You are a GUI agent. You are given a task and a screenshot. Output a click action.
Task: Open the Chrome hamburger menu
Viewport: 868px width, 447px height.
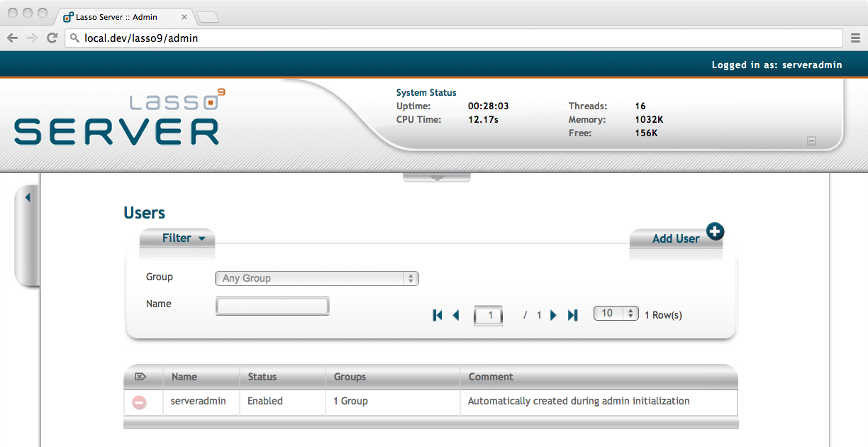coord(856,38)
